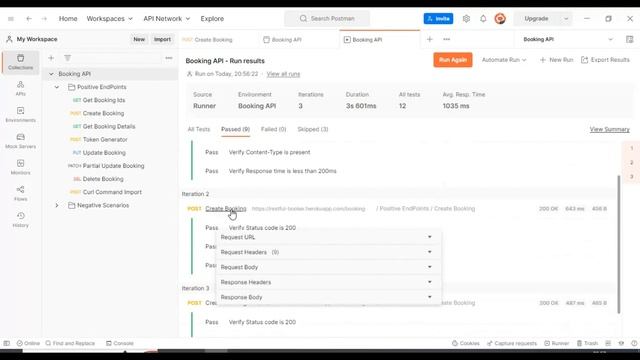Go forward with the right arrow icon
The height and width of the screenshot is (360, 640).
pyautogui.click(x=44, y=19)
